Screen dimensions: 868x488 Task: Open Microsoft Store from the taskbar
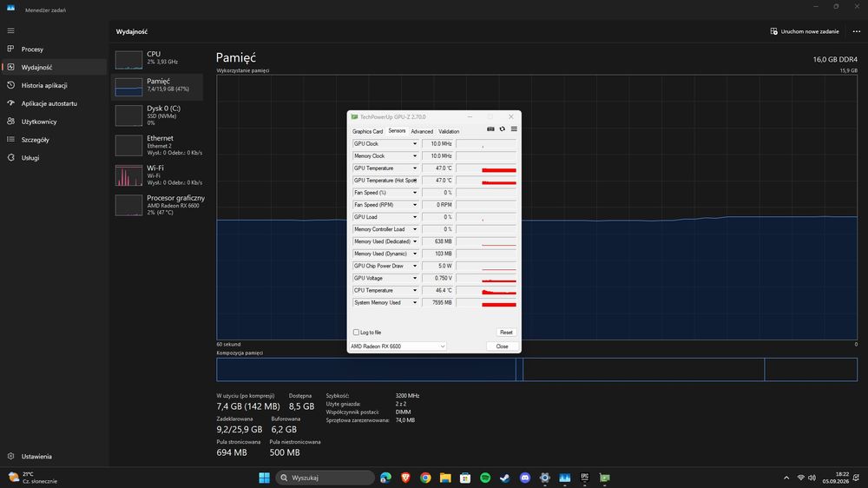465,478
